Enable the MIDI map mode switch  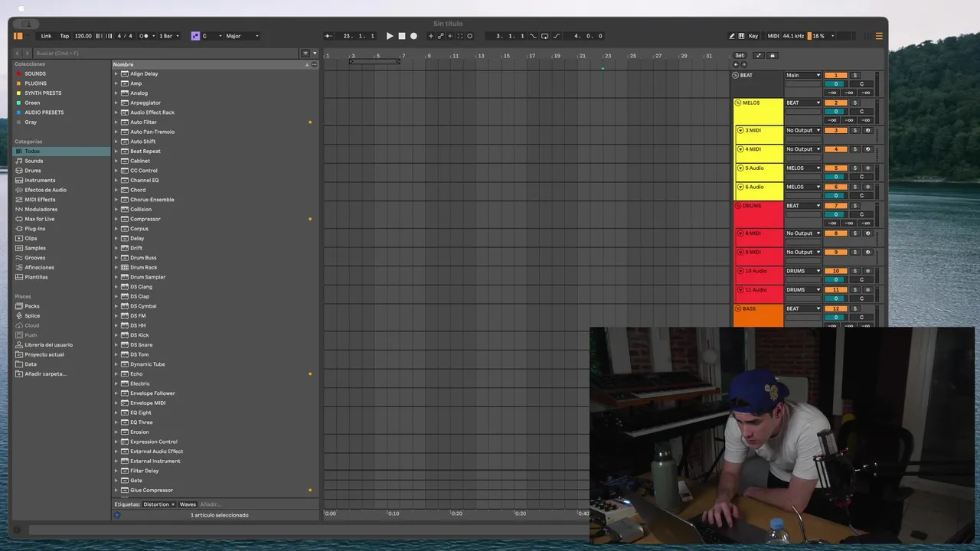tap(773, 36)
